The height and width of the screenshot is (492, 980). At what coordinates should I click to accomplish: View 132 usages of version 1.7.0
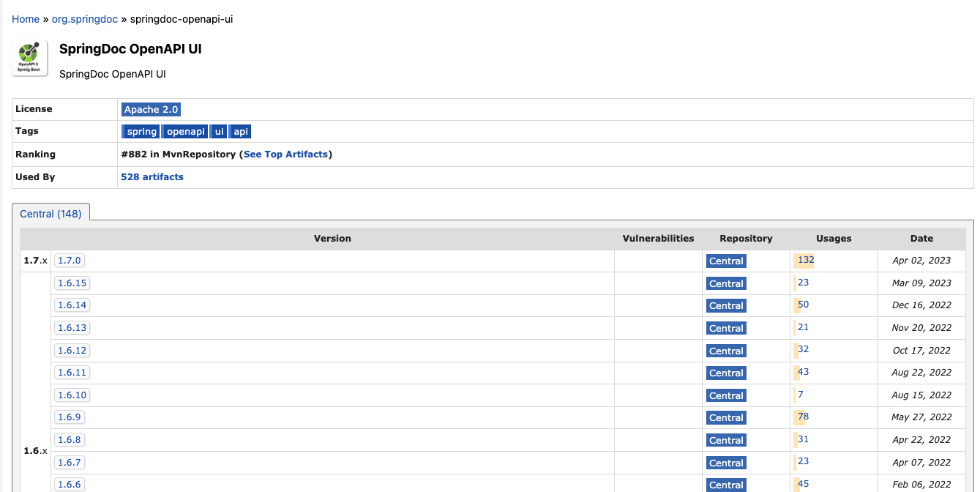click(x=806, y=259)
